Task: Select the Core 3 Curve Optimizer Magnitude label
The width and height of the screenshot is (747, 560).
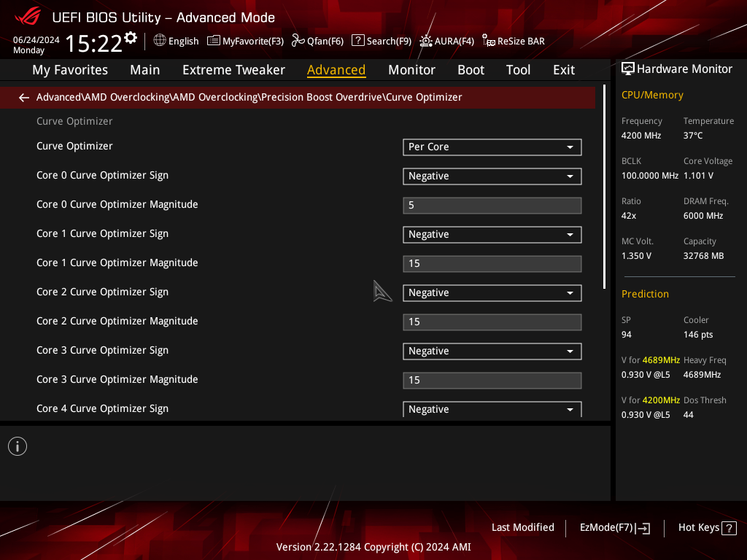Action: pyautogui.click(x=117, y=379)
